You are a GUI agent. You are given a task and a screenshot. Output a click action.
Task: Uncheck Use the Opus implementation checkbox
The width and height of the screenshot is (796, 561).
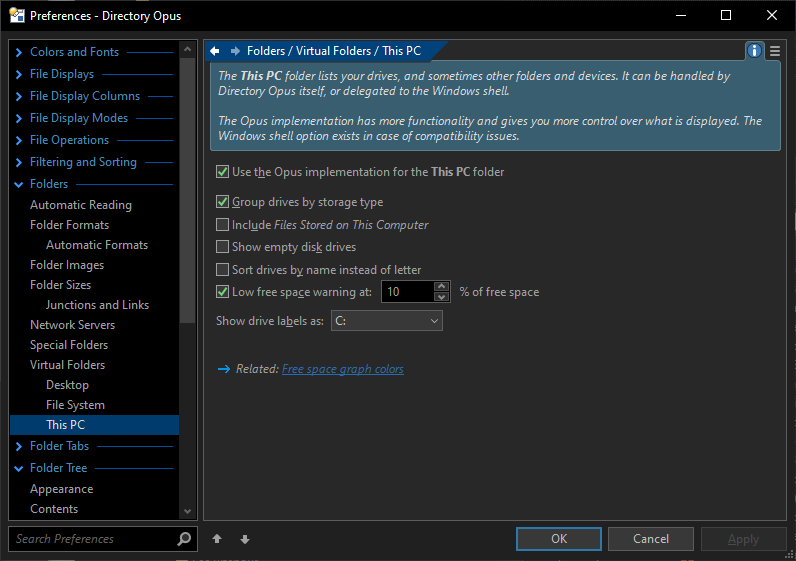coord(222,172)
